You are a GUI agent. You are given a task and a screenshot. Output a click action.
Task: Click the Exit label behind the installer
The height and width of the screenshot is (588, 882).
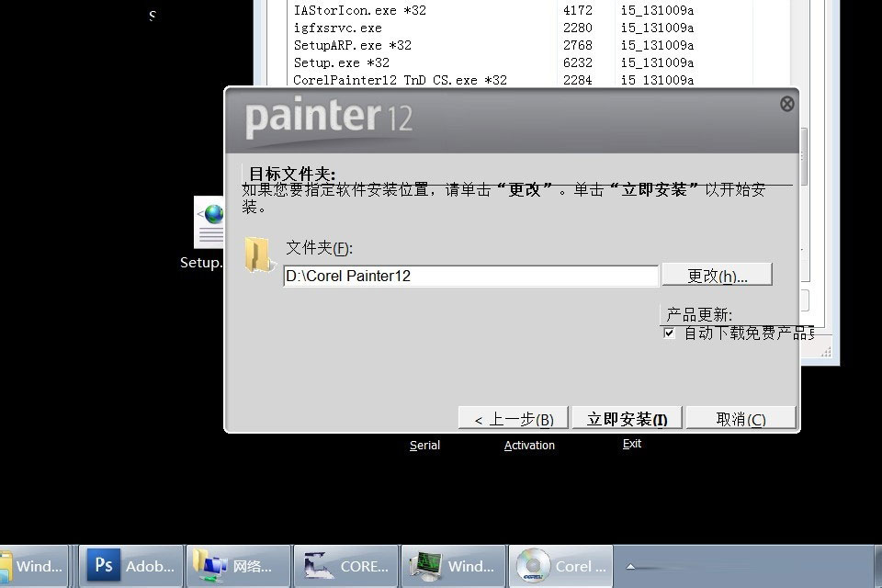(632, 444)
